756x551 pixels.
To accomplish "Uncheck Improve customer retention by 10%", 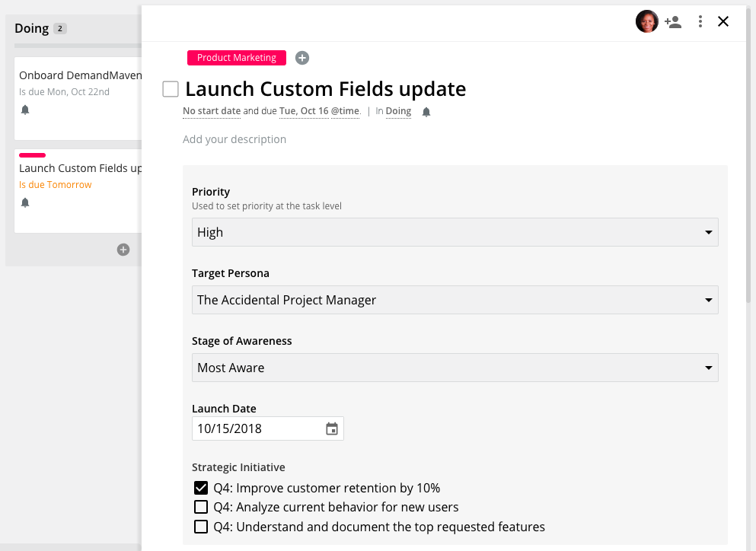I will (201, 488).
